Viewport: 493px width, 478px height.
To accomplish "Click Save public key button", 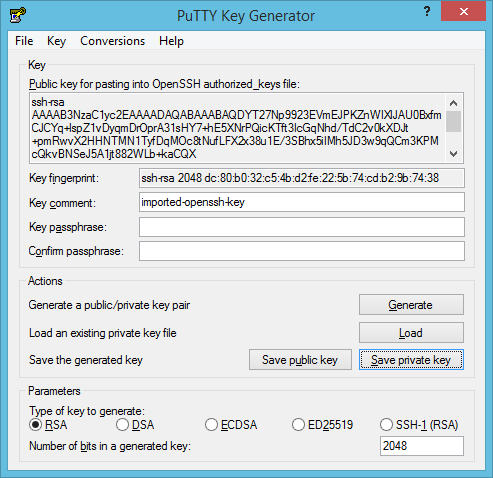I will coord(300,360).
